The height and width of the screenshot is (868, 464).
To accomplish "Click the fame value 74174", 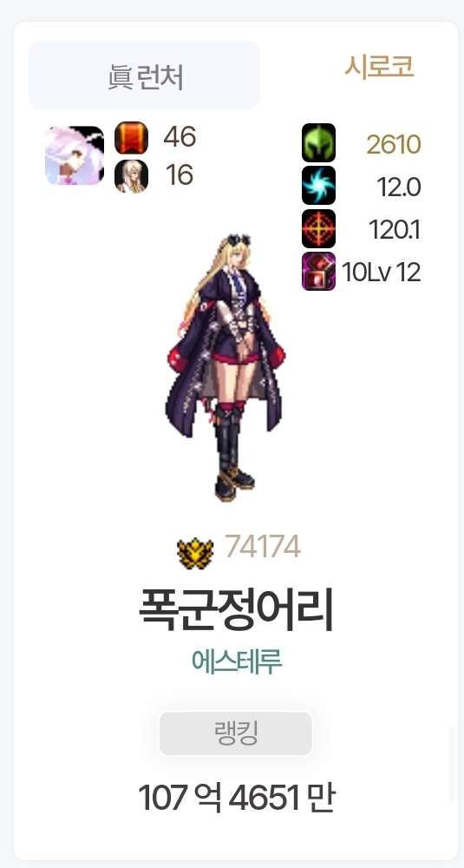I will click(263, 547).
